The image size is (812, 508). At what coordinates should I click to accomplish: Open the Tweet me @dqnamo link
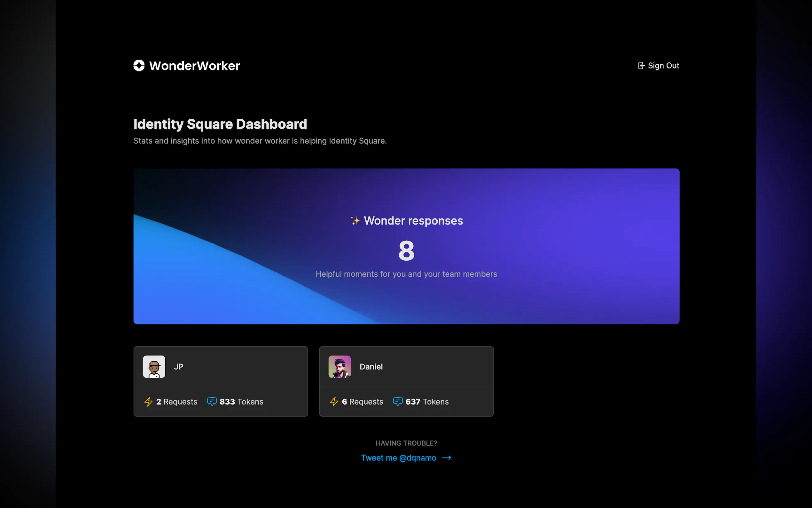tap(398, 458)
